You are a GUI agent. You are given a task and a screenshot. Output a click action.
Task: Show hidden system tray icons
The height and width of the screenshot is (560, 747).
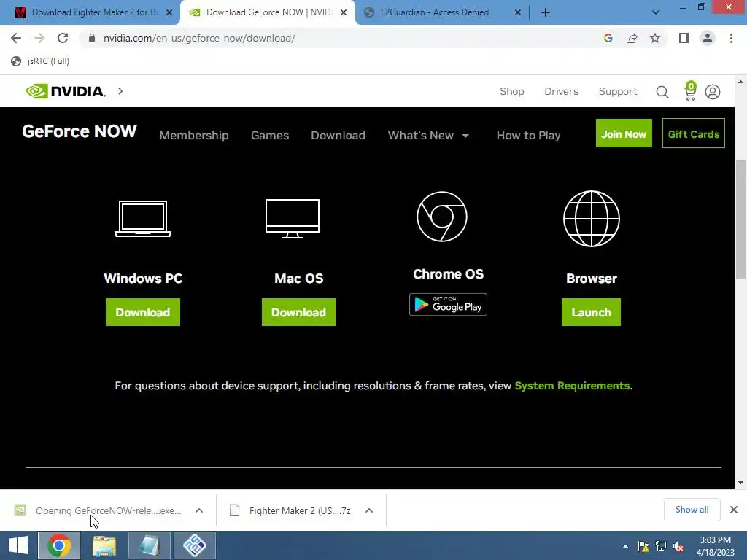625,546
